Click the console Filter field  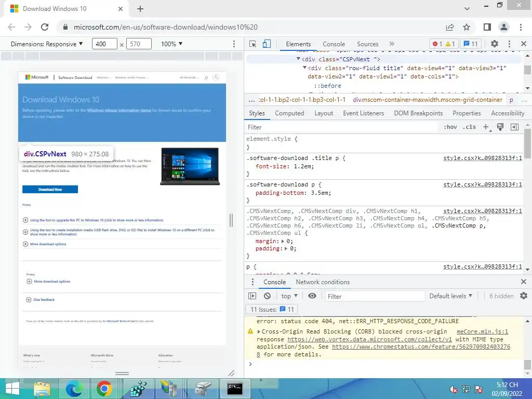click(375, 296)
